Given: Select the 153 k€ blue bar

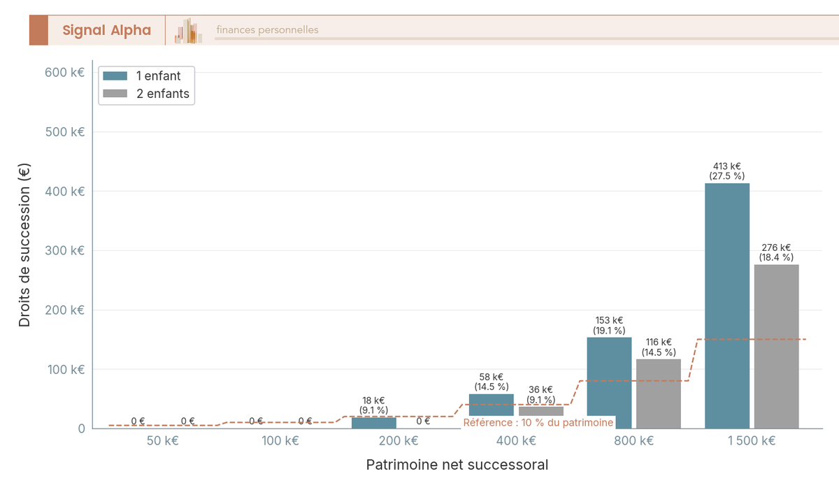Looking at the screenshot, I should [609, 382].
